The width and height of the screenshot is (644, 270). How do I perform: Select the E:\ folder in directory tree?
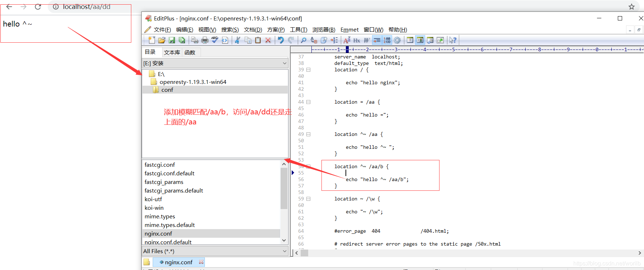coord(157,74)
